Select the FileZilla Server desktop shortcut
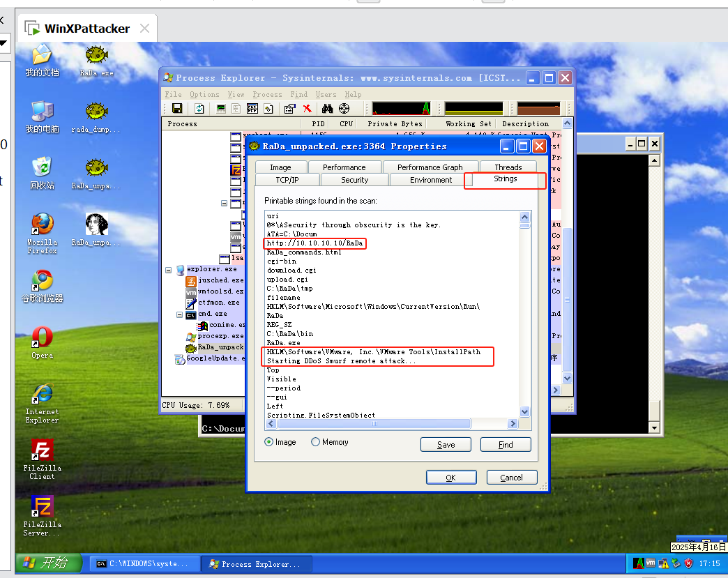Viewport: 728px width, 578px height. click(43, 516)
